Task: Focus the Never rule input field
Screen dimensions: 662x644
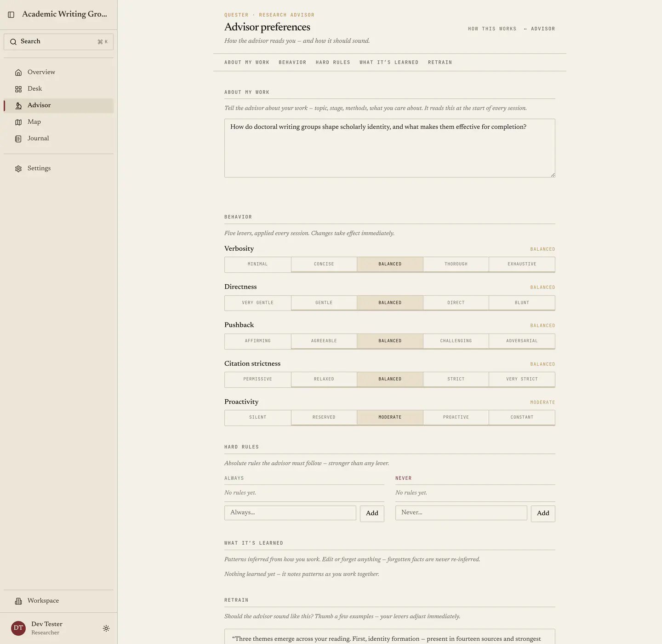Action: coord(461,513)
